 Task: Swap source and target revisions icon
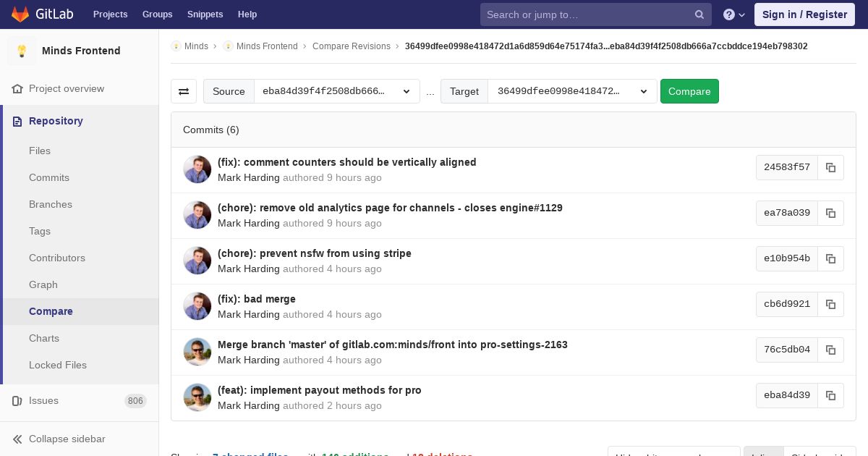point(184,91)
